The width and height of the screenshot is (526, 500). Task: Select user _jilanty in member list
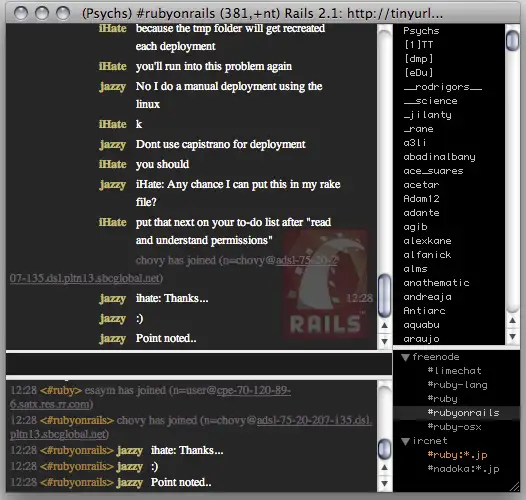click(x=427, y=115)
